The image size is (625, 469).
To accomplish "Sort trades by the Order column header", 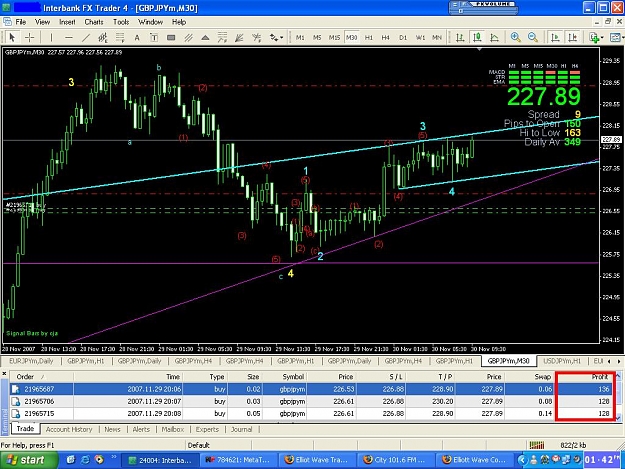I will click(41, 377).
